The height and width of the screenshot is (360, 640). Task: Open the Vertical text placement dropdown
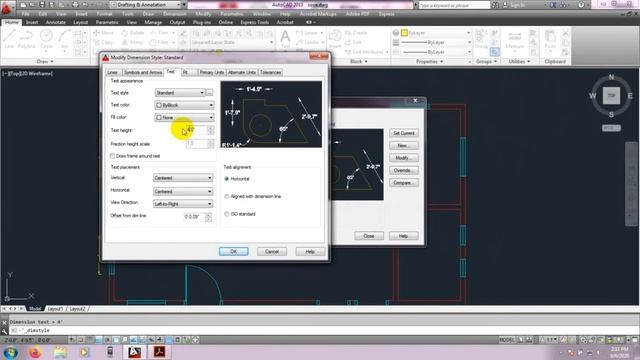pyautogui.click(x=183, y=178)
